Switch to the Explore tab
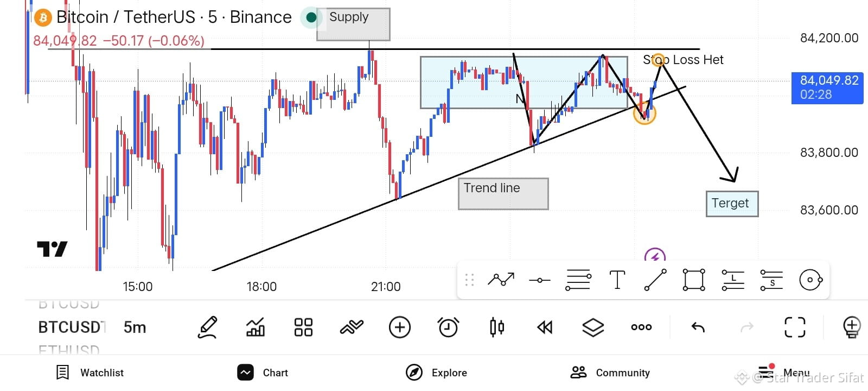Screen dimensions: 868x391 pyautogui.click(x=436, y=373)
